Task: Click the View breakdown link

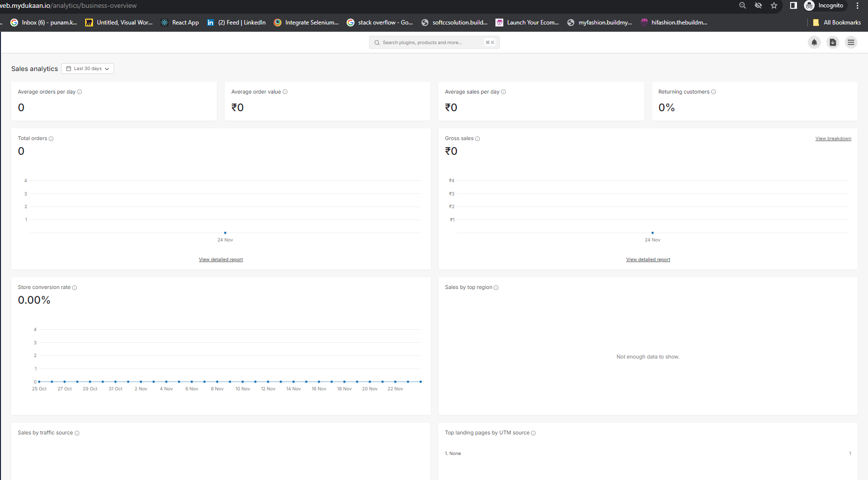Action: (833, 139)
